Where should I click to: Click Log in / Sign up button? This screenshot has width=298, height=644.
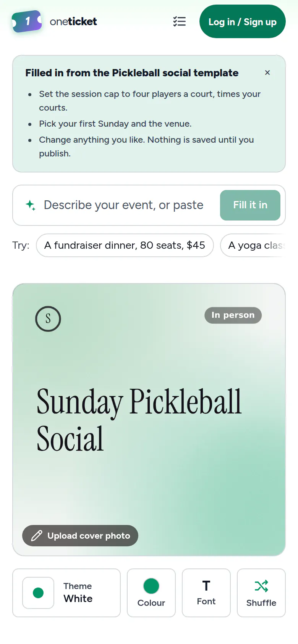pos(243,21)
